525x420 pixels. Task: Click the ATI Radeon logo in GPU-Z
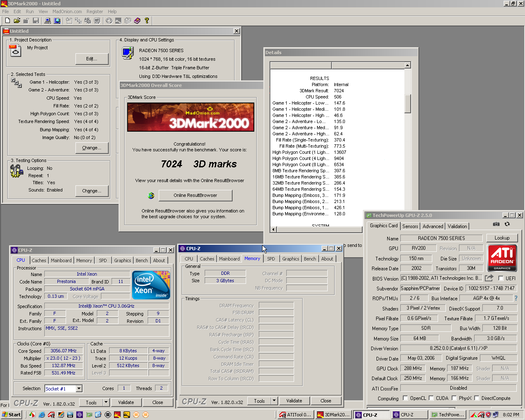click(x=502, y=258)
